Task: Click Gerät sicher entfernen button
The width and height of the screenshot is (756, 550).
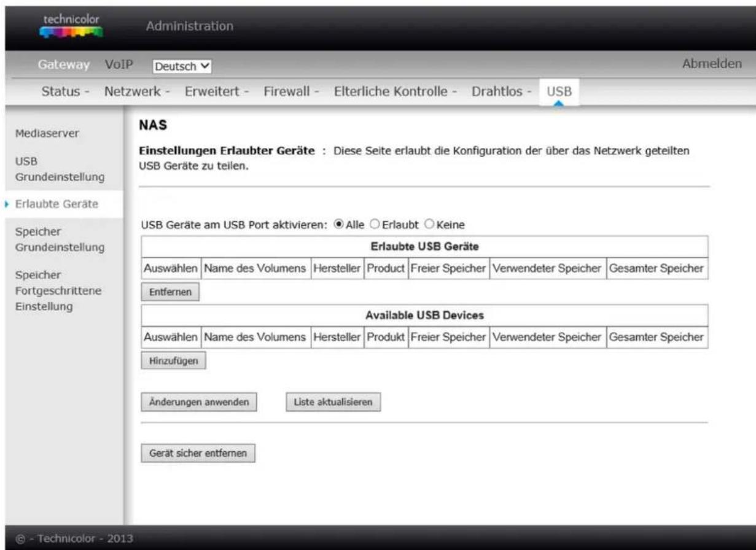Action: pos(198,454)
